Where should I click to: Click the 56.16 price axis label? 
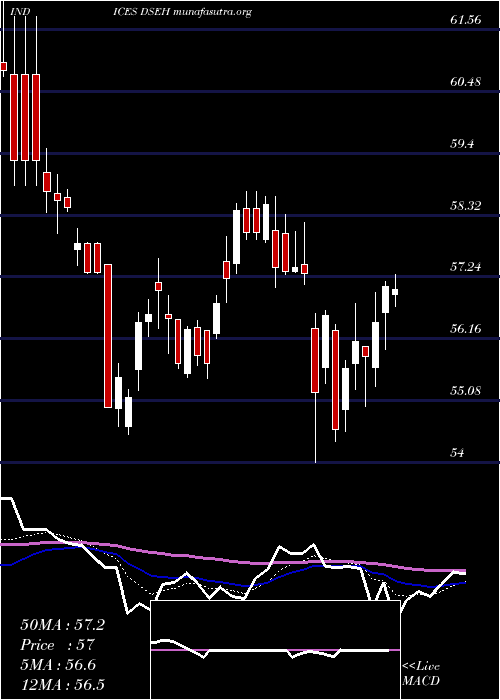466,329
